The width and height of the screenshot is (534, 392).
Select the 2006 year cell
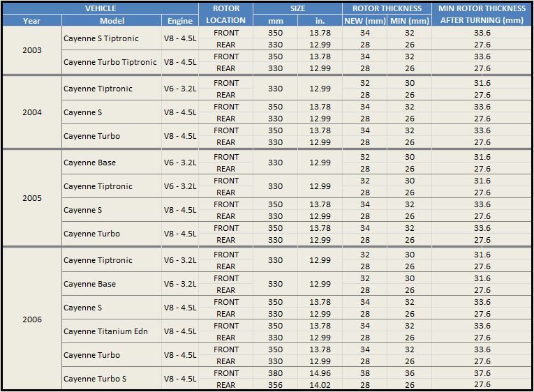coord(31,319)
